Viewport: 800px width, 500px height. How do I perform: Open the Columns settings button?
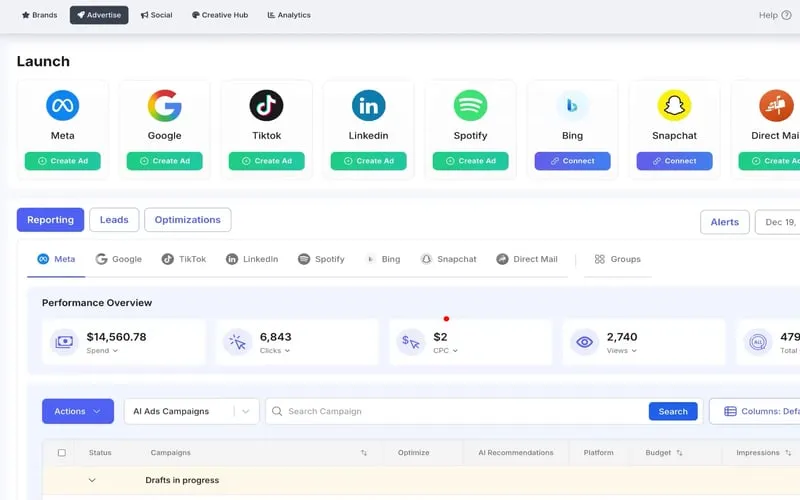click(755, 411)
